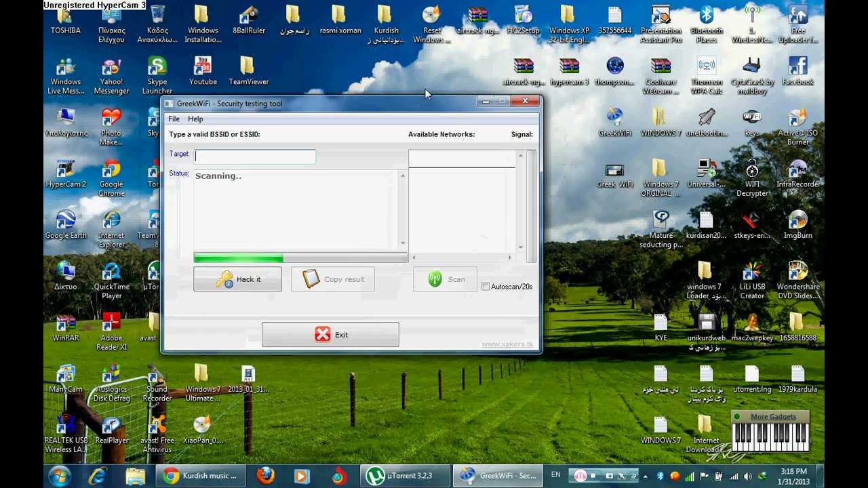Select the Wondershare DVD Slideshow icon
868x488 pixels.
coord(797,281)
